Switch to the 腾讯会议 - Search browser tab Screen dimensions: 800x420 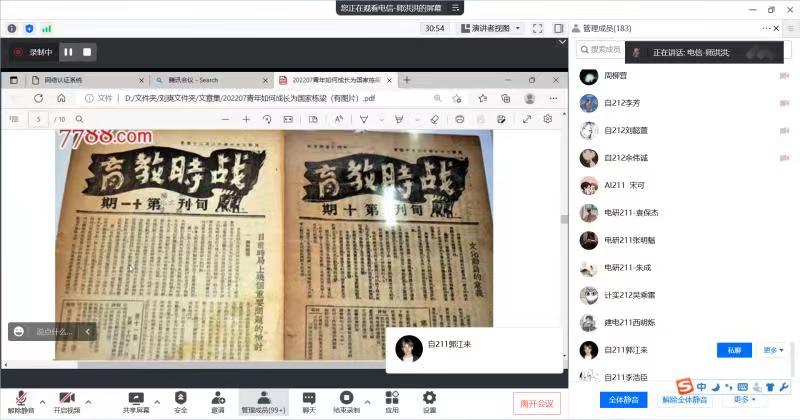pyautogui.click(x=208, y=80)
